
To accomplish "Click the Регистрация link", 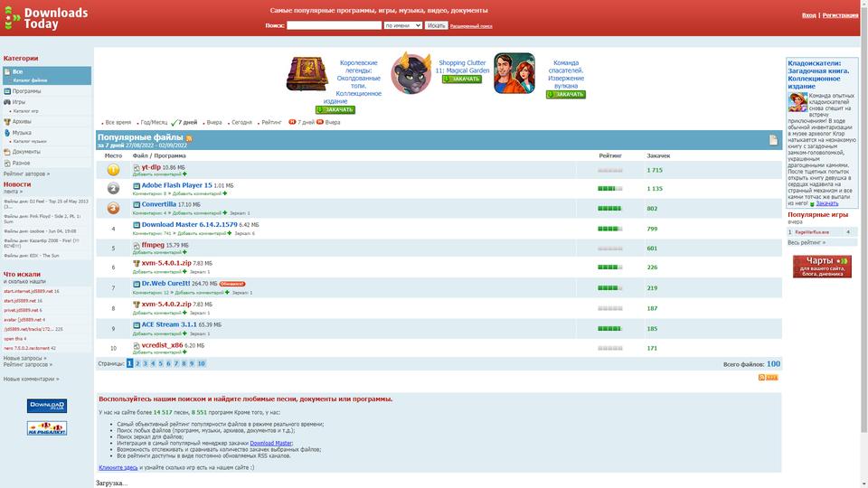I will click(840, 15).
